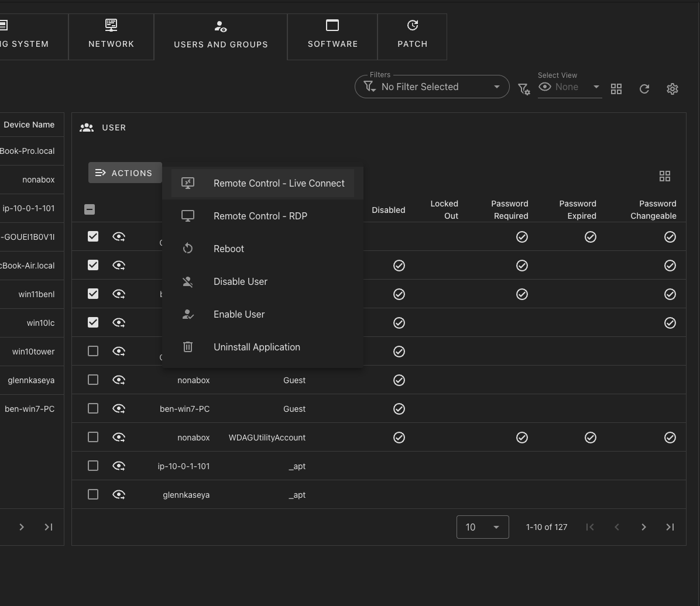
Task: Click the grid layout icon above the user table
Action: click(x=665, y=175)
